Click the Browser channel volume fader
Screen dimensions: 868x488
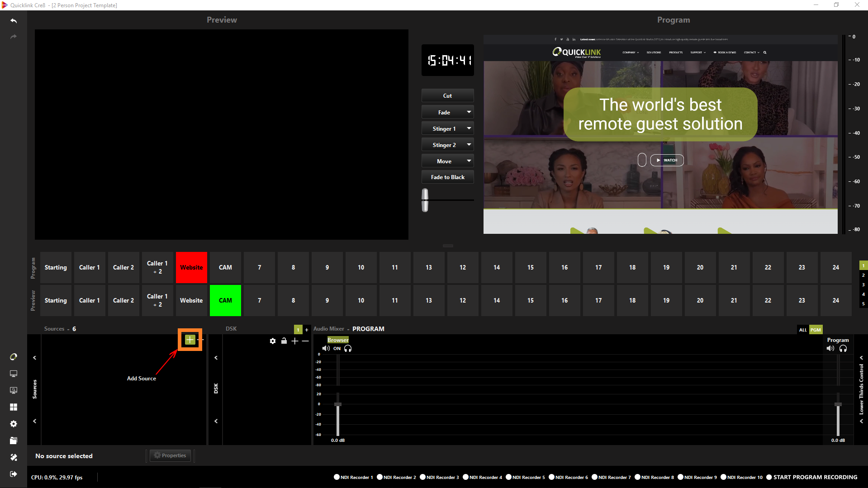tap(337, 404)
